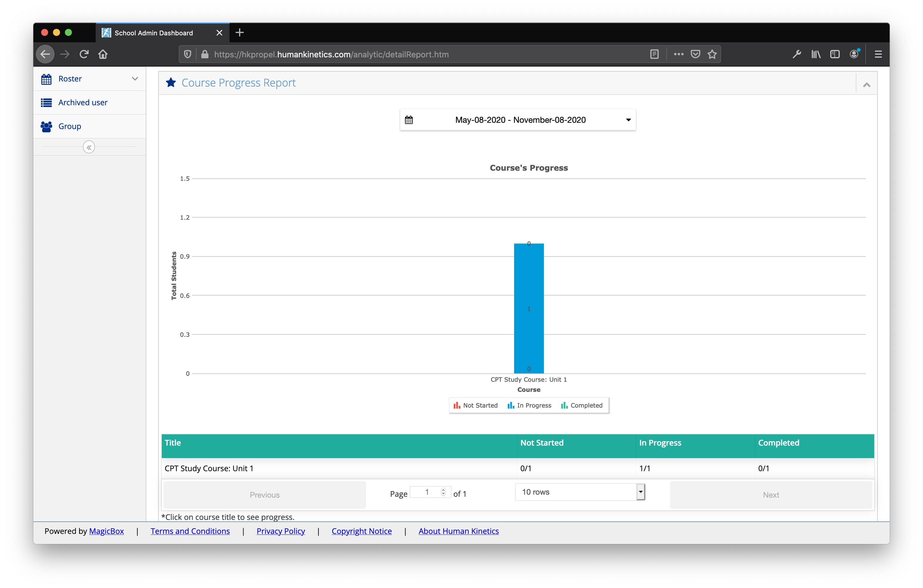Click the star icon beside Course Progress Report

[x=171, y=83]
